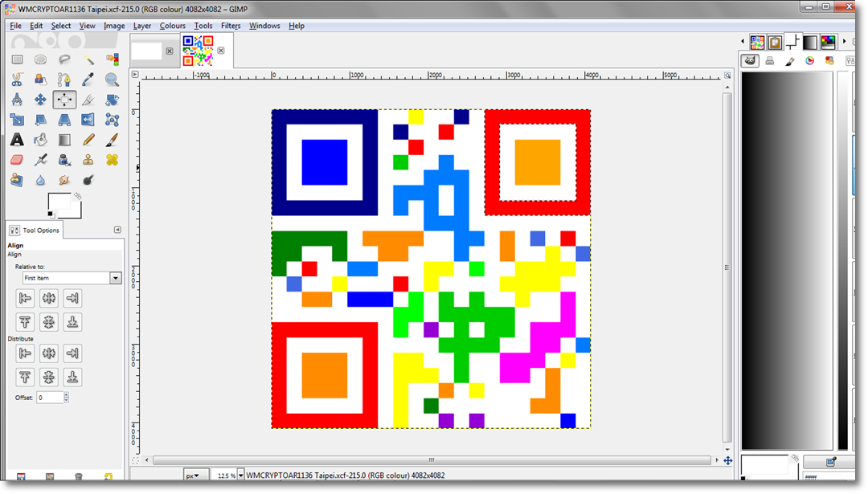Select the Rotate tool

[112, 100]
